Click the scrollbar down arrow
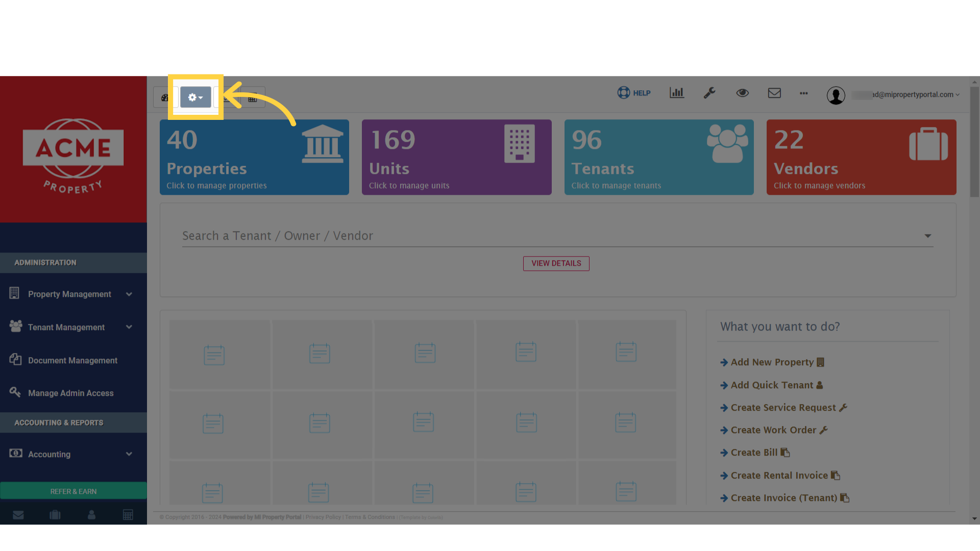 tap(974, 519)
